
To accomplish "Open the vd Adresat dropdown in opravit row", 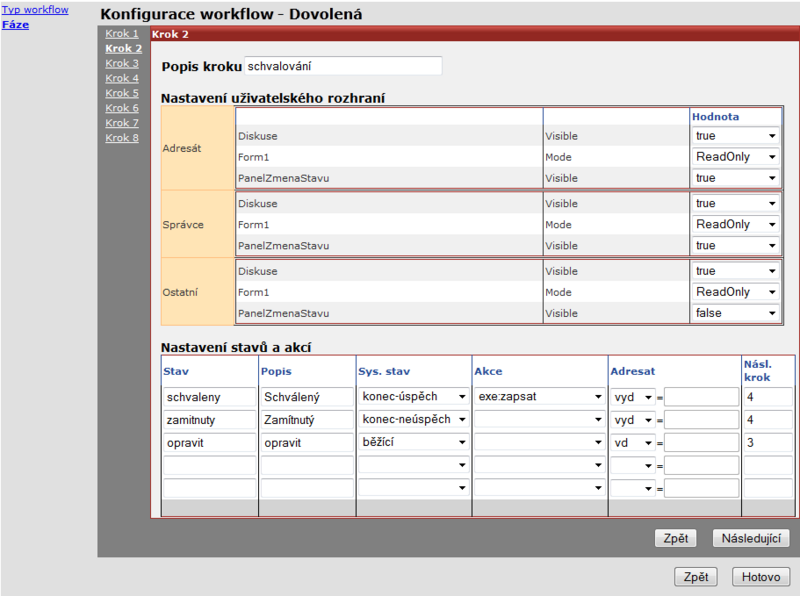I will [x=633, y=443].
